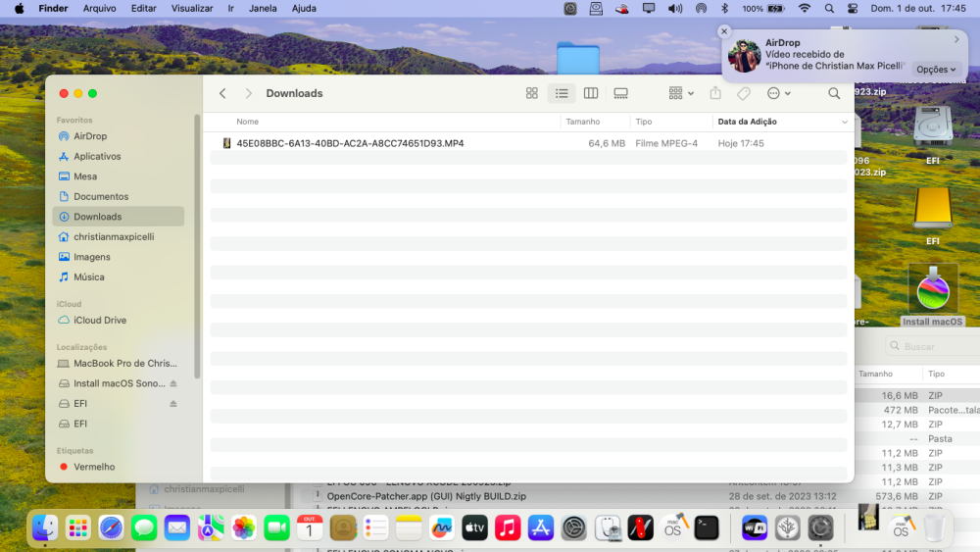
Task: Open the Trash in the Dock
Action: point(935,528)
